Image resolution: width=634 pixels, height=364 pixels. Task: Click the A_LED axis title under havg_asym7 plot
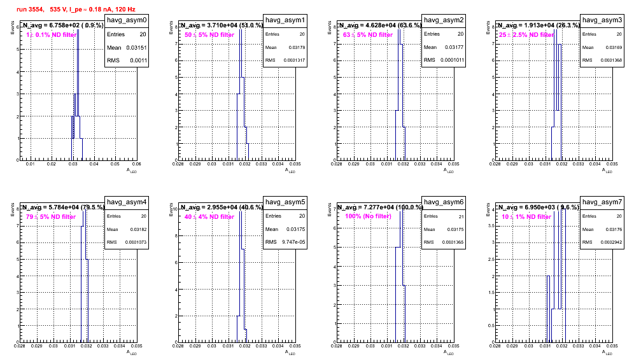[607, 353]
